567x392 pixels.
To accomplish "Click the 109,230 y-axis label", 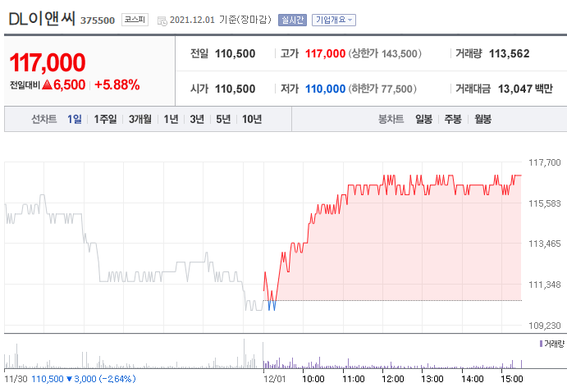I will coord(545,326).
